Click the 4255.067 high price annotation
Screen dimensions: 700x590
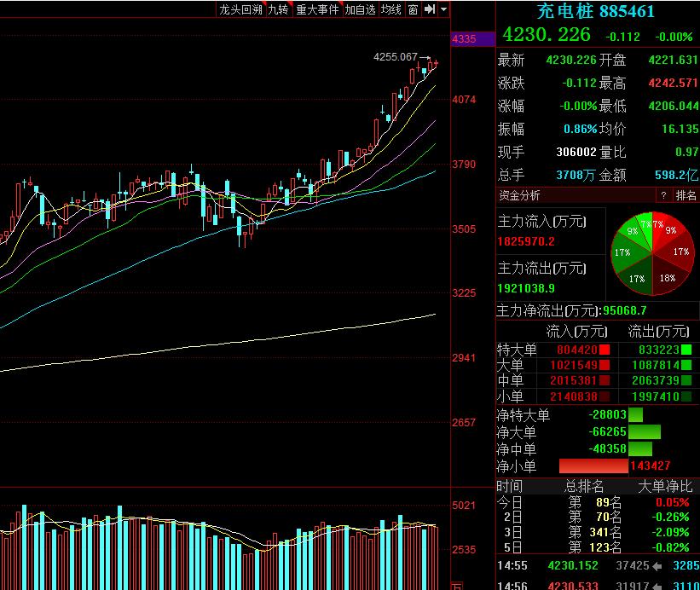(x=395, y=57)
